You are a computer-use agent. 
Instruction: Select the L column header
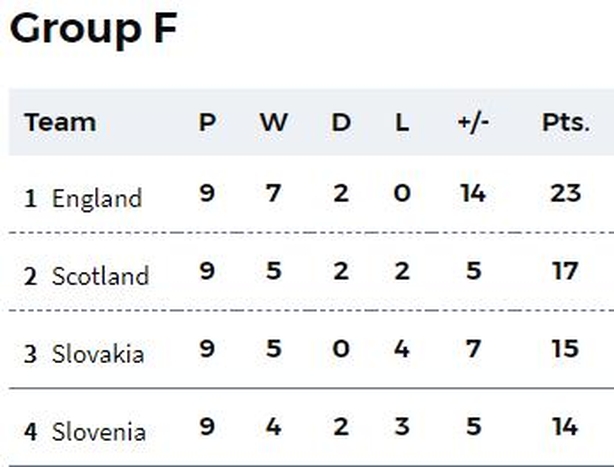402,122
